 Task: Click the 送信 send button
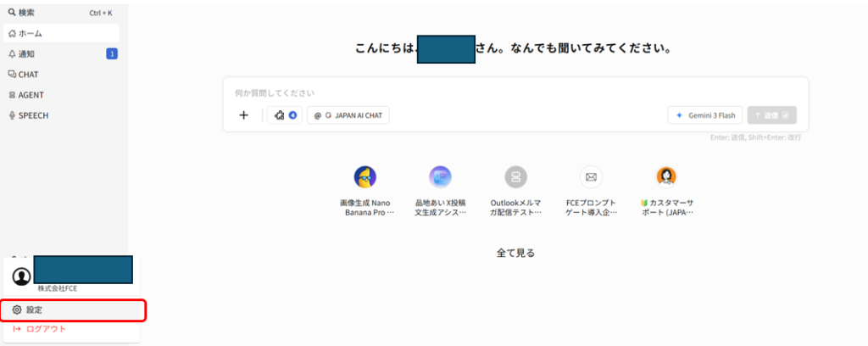(771, 115)
